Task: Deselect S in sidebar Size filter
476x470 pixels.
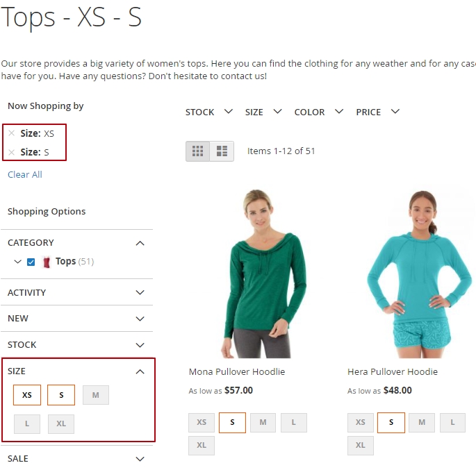Action: 61,395
